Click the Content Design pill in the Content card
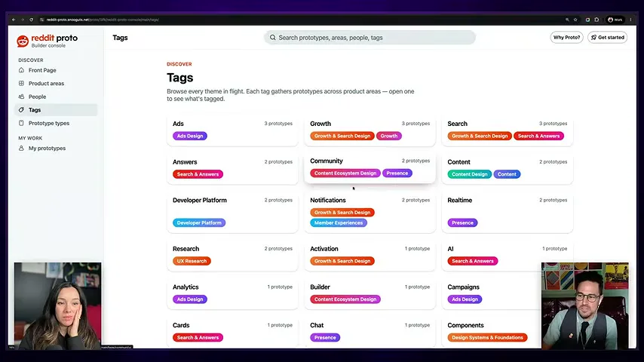This screenshot has height=362, width=644. point(470,174)
